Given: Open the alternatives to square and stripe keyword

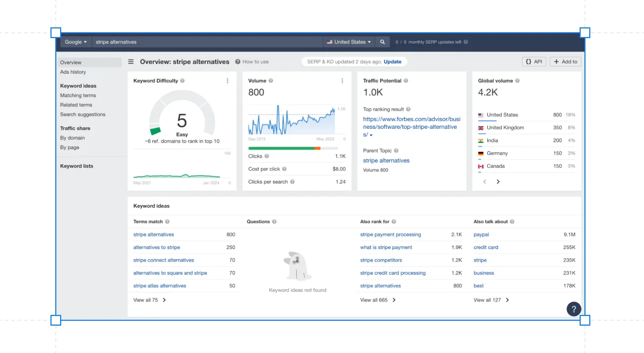Looking at the screenshot, I should (x=170, y=273).
